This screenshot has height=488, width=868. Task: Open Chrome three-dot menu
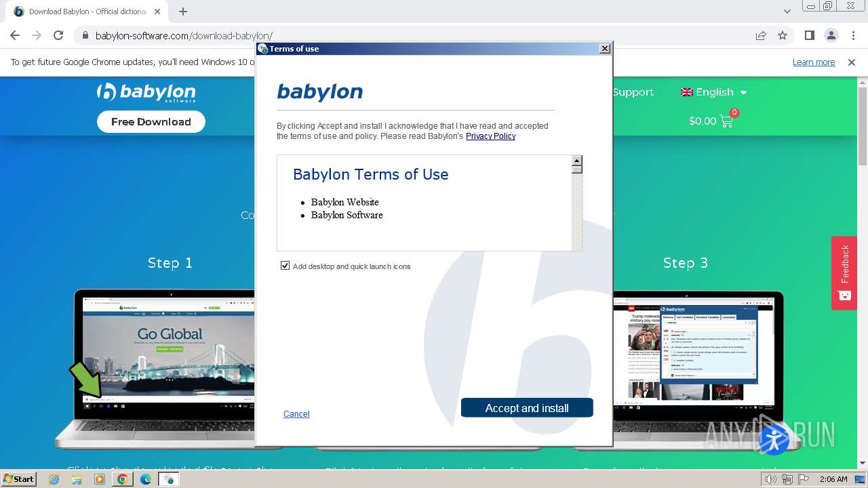point(853,35)
